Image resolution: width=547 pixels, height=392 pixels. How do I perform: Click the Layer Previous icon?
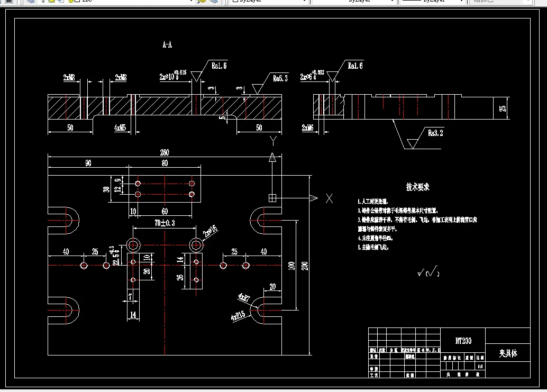click(x=214, y=1)
